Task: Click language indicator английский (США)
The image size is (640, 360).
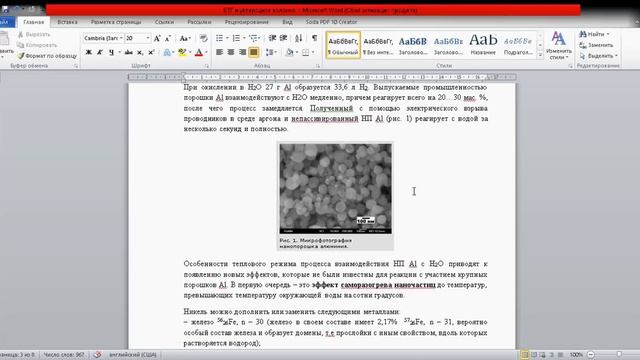Action: pos(133,355)
